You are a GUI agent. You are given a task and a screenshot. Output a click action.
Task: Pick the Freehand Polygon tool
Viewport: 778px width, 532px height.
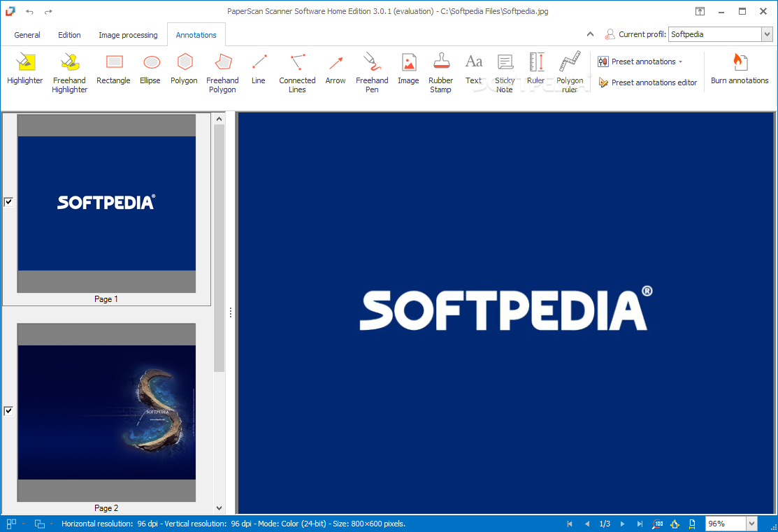point(222,73)
